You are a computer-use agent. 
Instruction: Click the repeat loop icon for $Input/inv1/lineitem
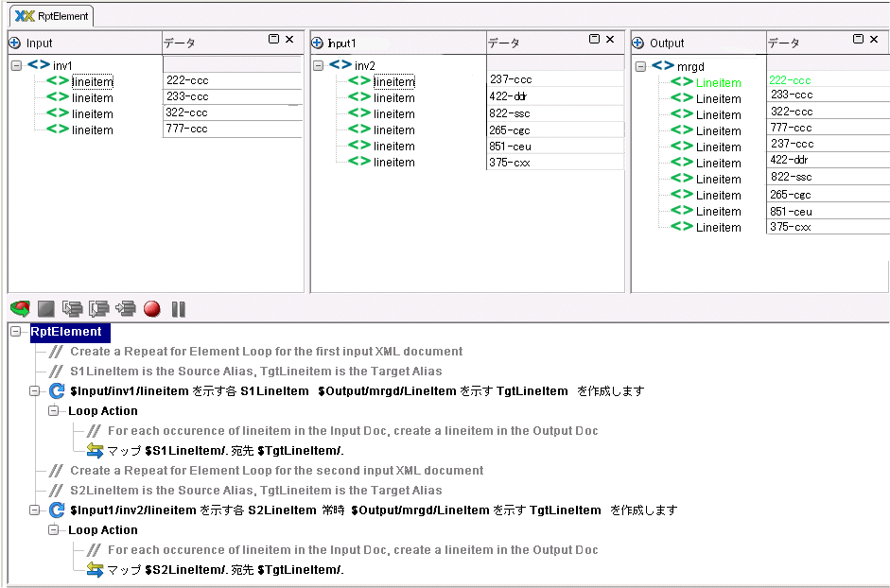point(56,391)
